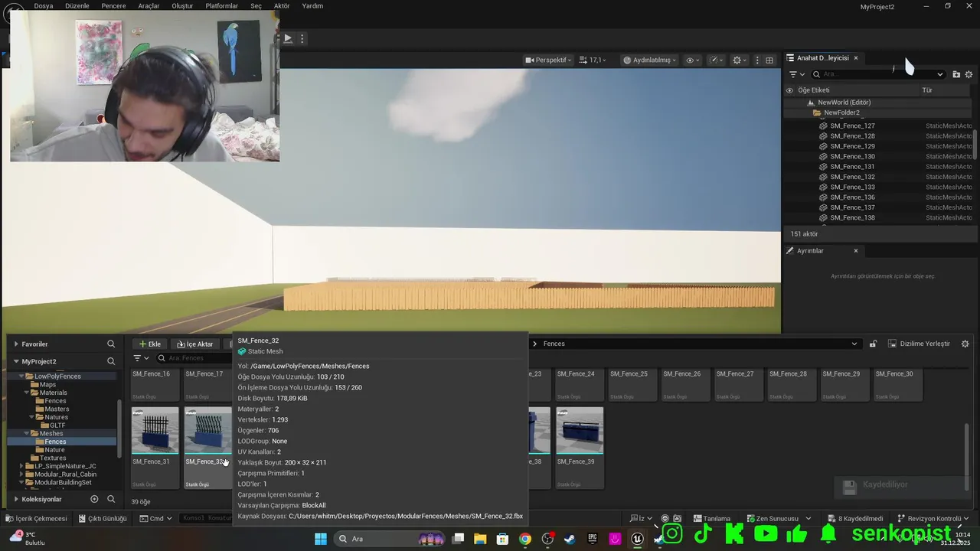Select the SM_Fence_39 asset thumbnail
The image size is (980, 551).
click(x=580, y=431)
